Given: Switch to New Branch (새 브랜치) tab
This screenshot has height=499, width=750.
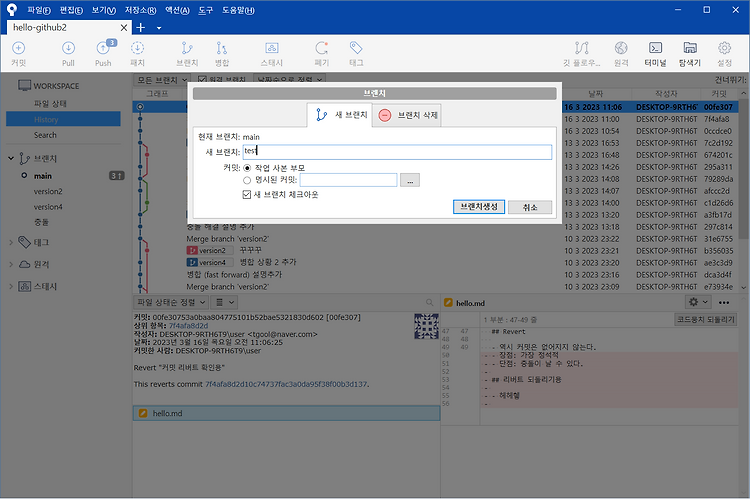Looking at the screenshot, I should 340,115.
